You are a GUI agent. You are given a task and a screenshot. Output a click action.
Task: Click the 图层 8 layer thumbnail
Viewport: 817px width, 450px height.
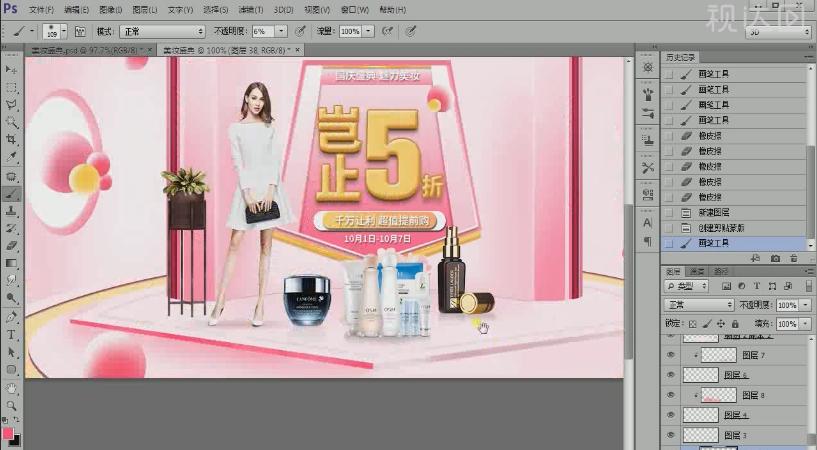pos(719,395)
